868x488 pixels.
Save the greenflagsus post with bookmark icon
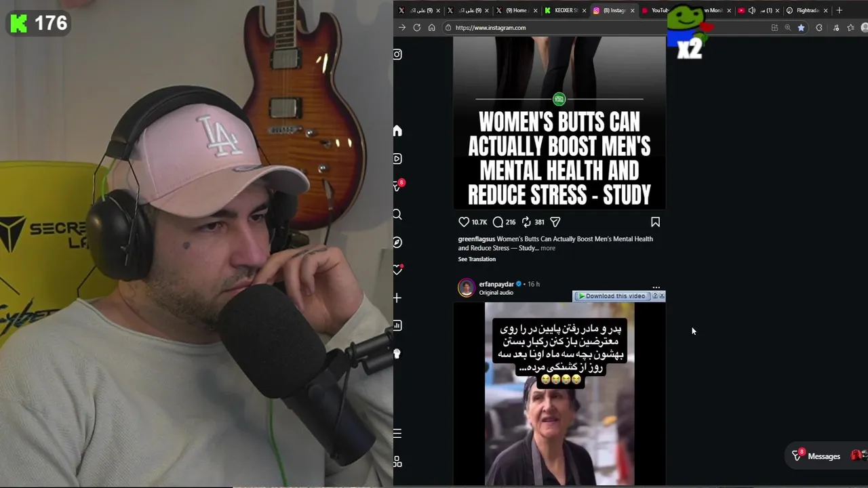click(655, 222)
